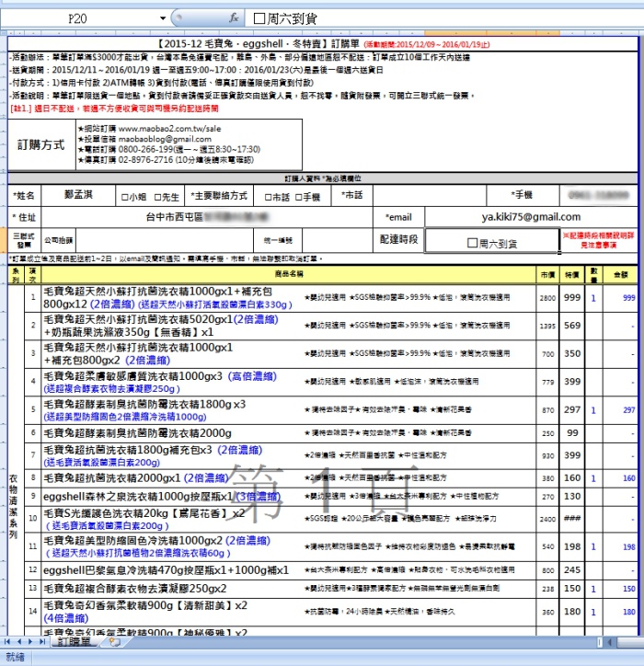Click the empty 市話 phone number field
This screenshot has width=644, height=666.
[430, 195]
